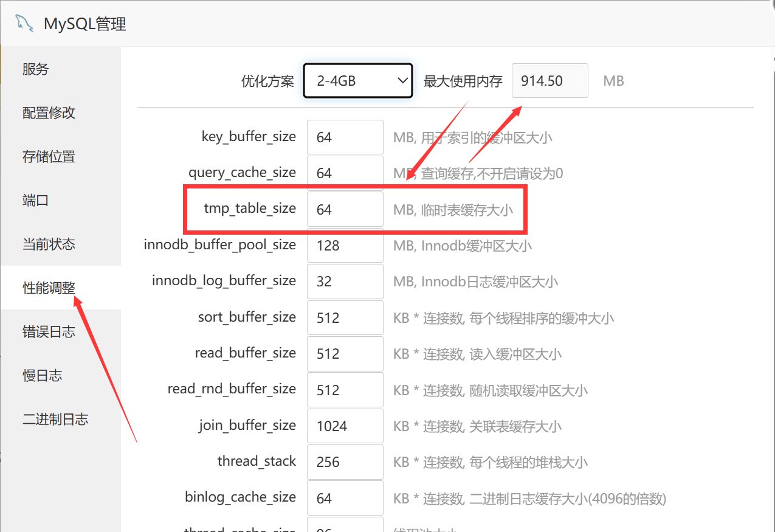Open the 优化方案 dropdown showing 2-4GB
This screenshot has height=532, width=775.
click(x=358, y=80)
